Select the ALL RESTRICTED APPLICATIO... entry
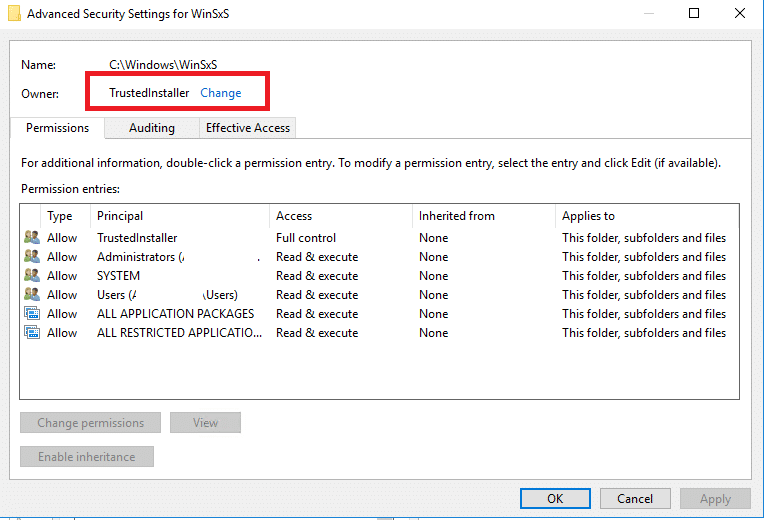 coord(179,333)
